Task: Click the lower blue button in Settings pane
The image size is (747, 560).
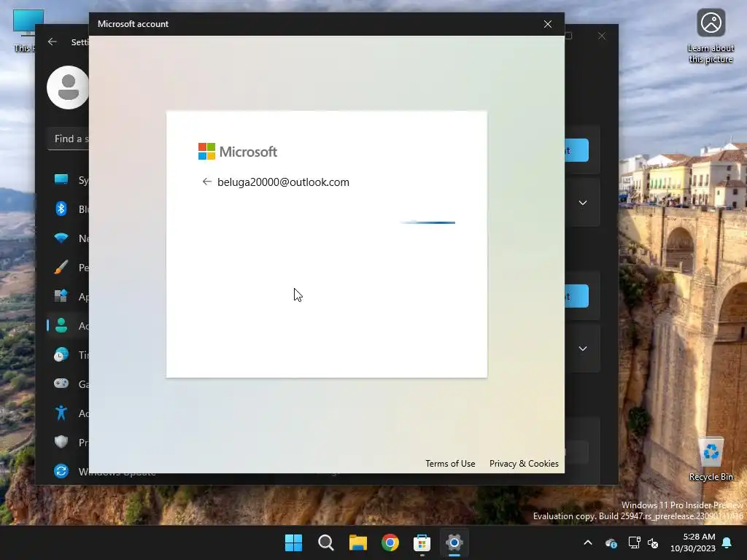Action: tap(576, 296)
